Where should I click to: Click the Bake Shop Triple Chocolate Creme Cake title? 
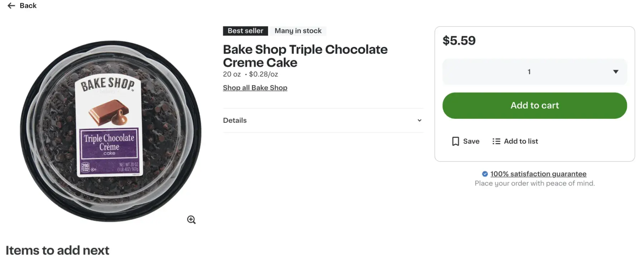coord(305,56)
